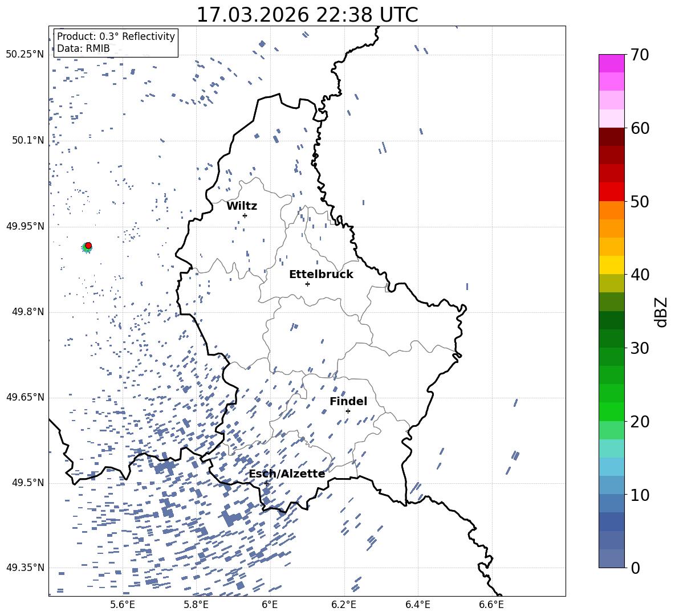
Task: Click the 49.8°N latitude label
Action: 28,312
